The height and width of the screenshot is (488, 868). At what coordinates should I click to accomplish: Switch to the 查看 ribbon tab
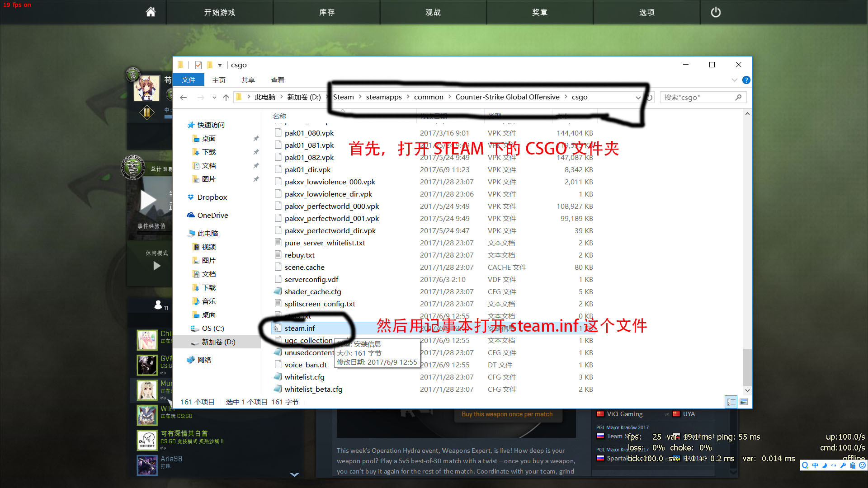[278, 80]
